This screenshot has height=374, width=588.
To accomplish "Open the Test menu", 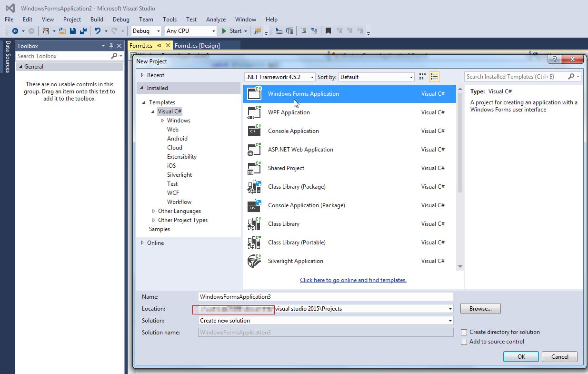I will 191,20.
